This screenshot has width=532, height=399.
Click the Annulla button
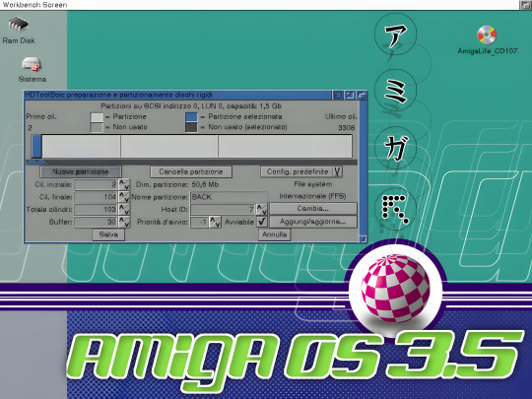pyautogui.click(x=275, y=234)
